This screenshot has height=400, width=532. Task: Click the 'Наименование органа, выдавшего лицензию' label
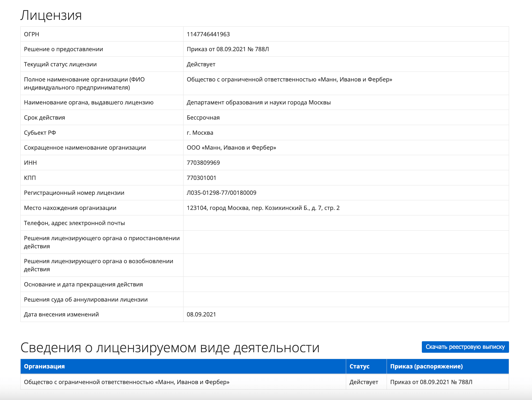(x=89, y=102)
